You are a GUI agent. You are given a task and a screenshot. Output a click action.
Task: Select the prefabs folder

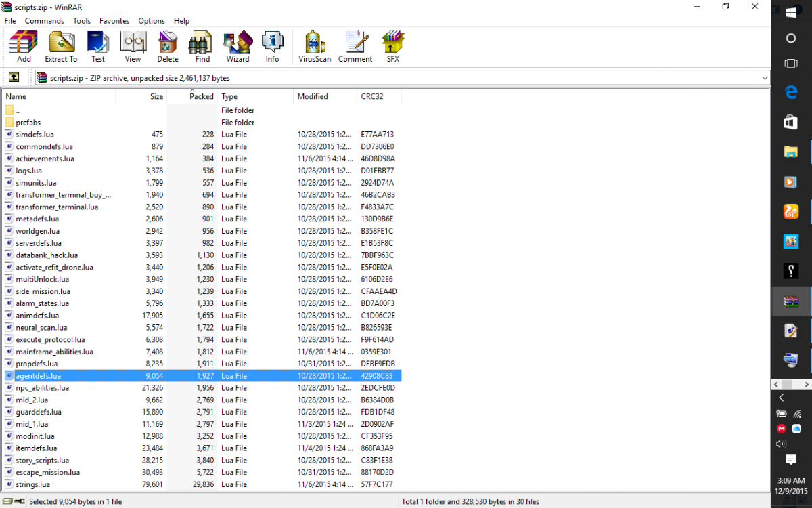pos(28,123)
